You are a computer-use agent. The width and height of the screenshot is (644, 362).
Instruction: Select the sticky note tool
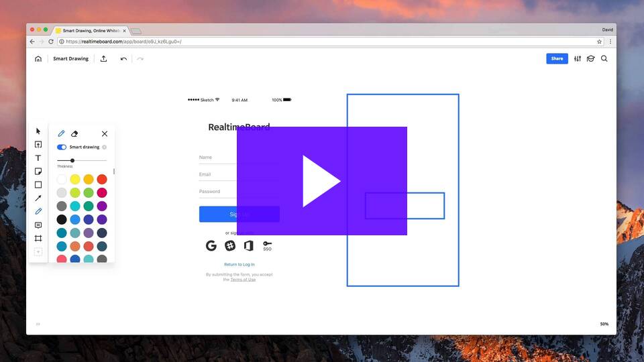pos(38,171)
